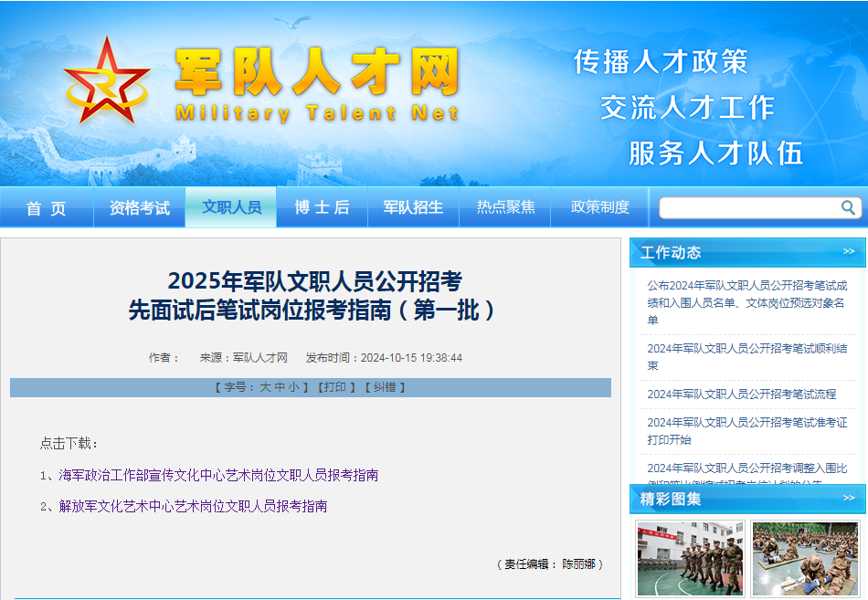Go to the 资格考试 section
The height and width of the screenshot is (600, 868).
[x=139, y=208]
